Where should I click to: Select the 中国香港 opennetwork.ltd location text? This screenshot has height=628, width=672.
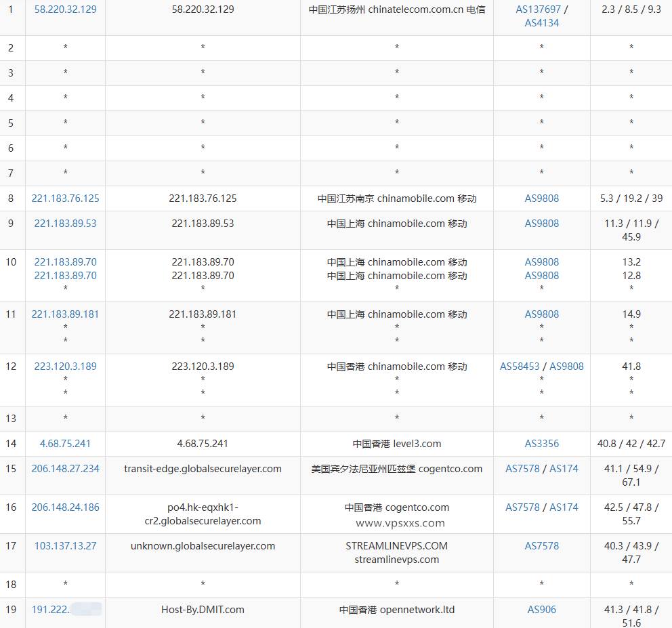tap(397, 610)
